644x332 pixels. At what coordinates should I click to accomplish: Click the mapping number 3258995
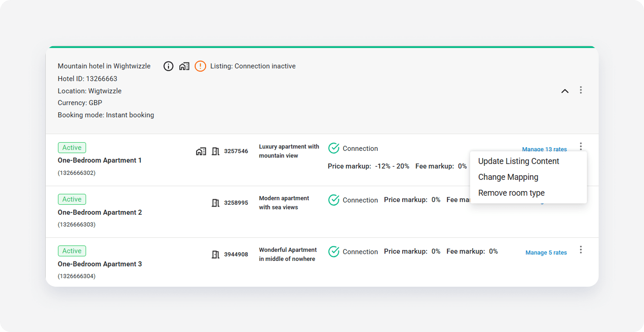point(236,203)
